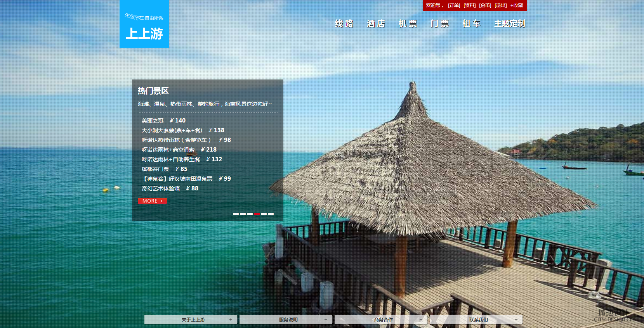The height and width of the screenshot is (328, 644).
Task: Go to the 机票 section
Action: click(x=408, y=24)
